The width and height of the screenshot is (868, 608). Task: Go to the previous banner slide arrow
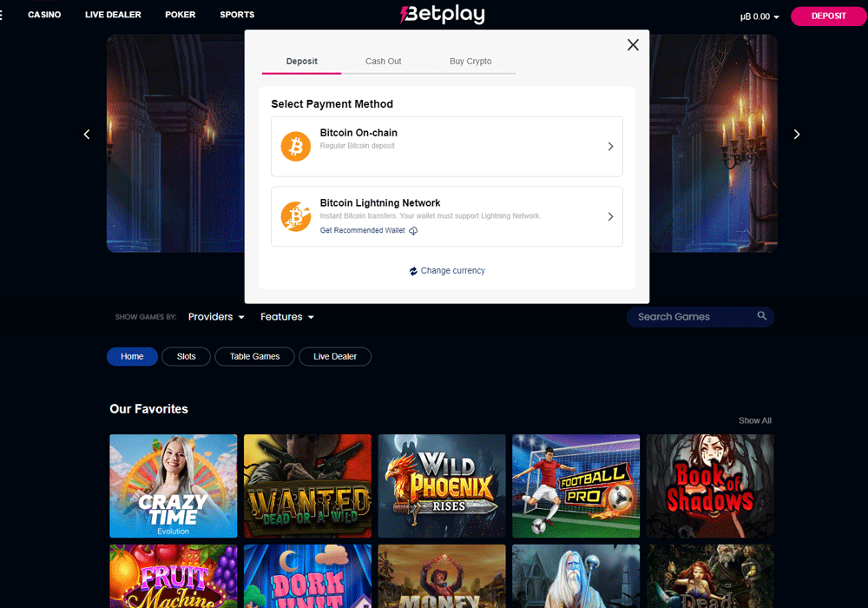click(x=87, y=134)
